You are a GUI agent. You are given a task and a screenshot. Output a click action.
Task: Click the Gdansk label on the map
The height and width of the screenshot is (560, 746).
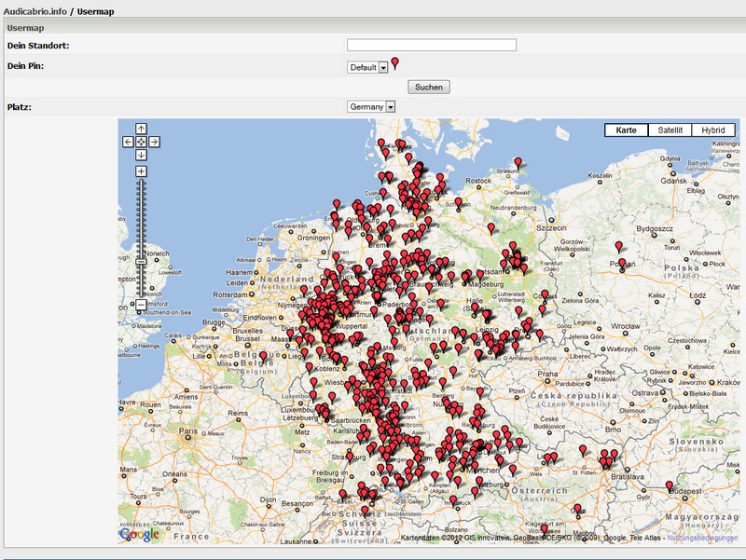[x=673, y=181]
